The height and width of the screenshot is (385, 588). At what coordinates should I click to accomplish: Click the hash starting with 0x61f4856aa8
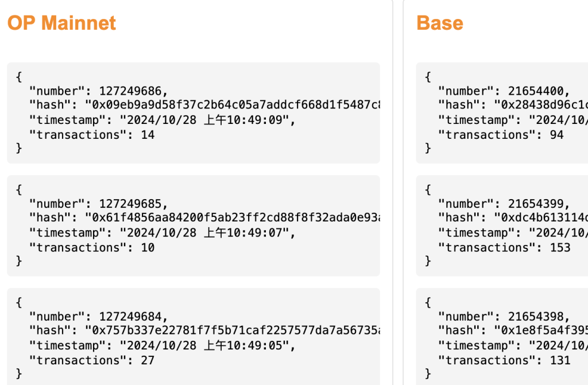[x=233, y=218]
